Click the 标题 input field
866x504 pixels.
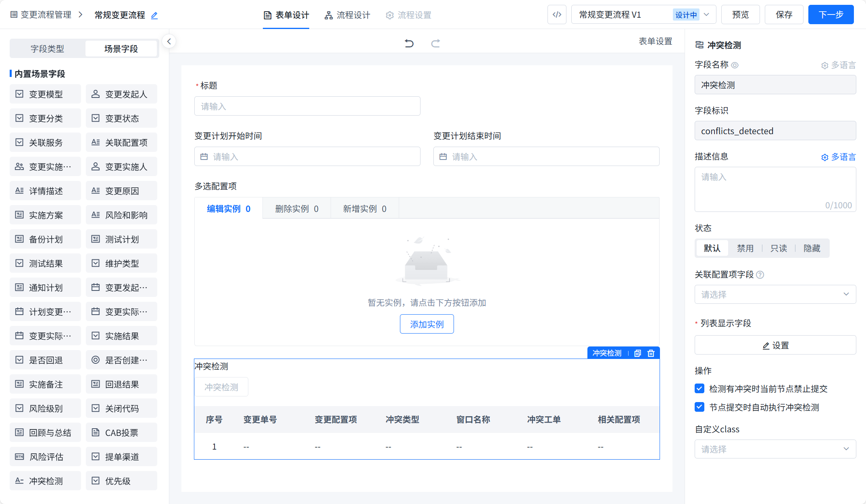tap(307, 106)
